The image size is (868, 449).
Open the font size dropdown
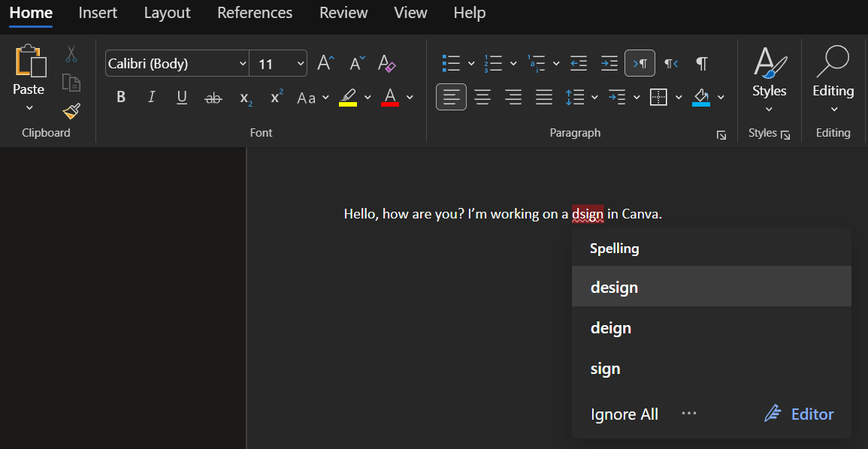coord(301,64)
